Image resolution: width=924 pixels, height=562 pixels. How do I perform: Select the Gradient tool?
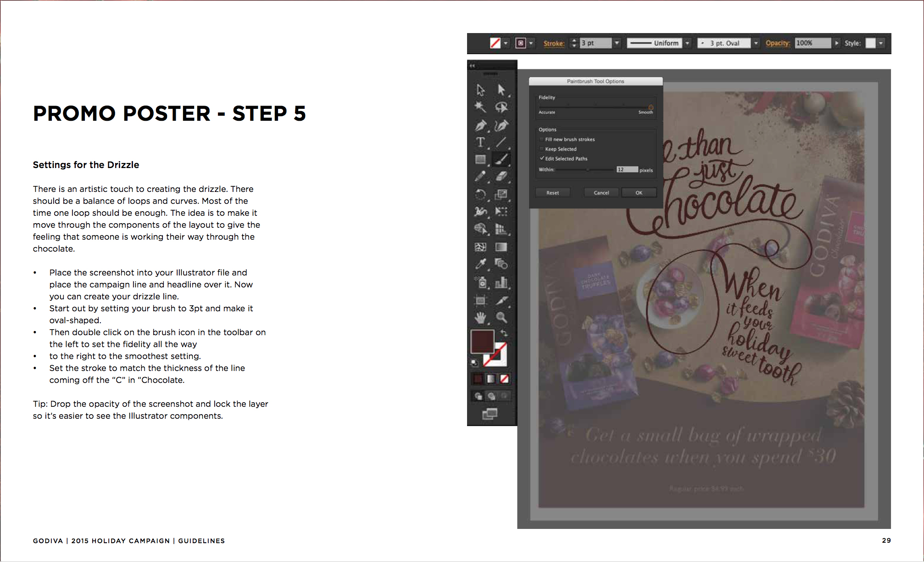tap(501, 247)
